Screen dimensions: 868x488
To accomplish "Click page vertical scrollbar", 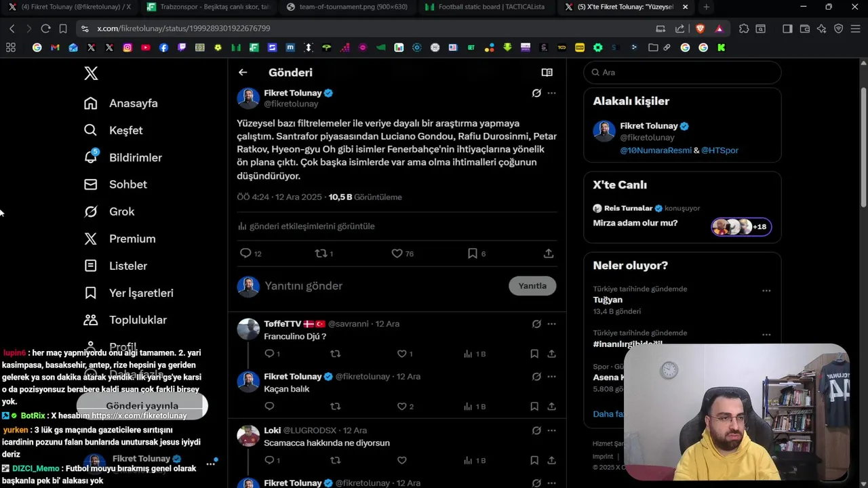I will [863, 146].
